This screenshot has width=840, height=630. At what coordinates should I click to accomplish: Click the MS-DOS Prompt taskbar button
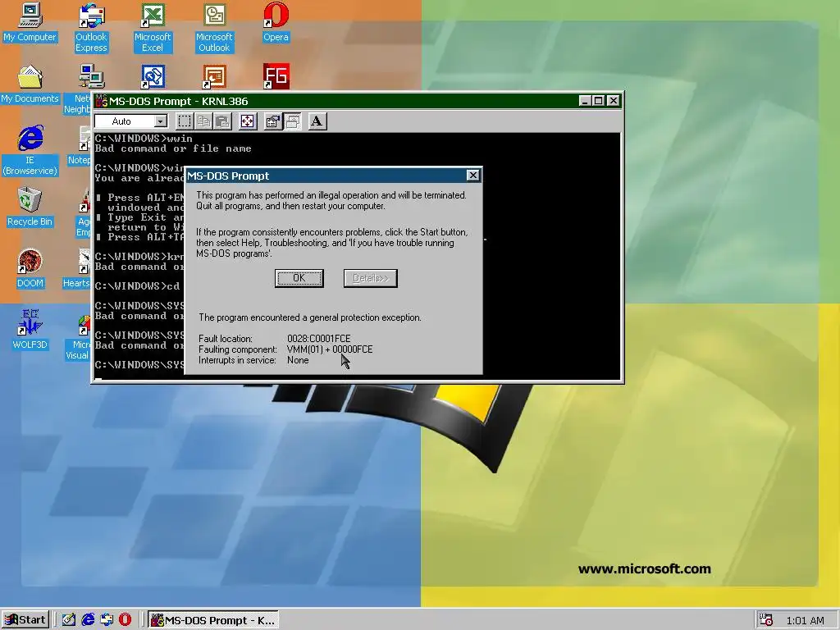[x=213, y=620]
